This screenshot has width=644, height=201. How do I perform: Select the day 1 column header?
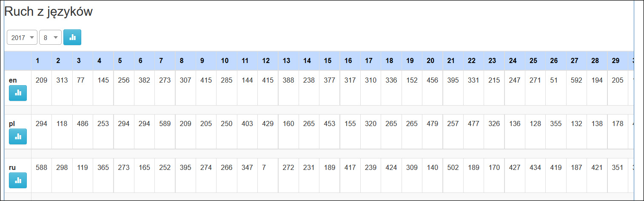coord(38,61)
